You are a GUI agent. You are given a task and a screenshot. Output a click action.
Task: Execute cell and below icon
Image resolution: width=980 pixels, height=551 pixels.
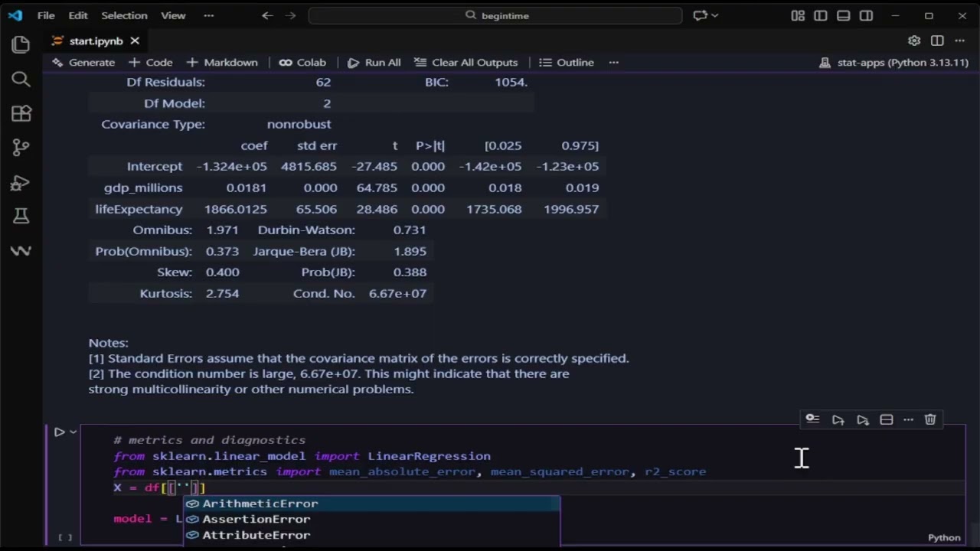863,419
